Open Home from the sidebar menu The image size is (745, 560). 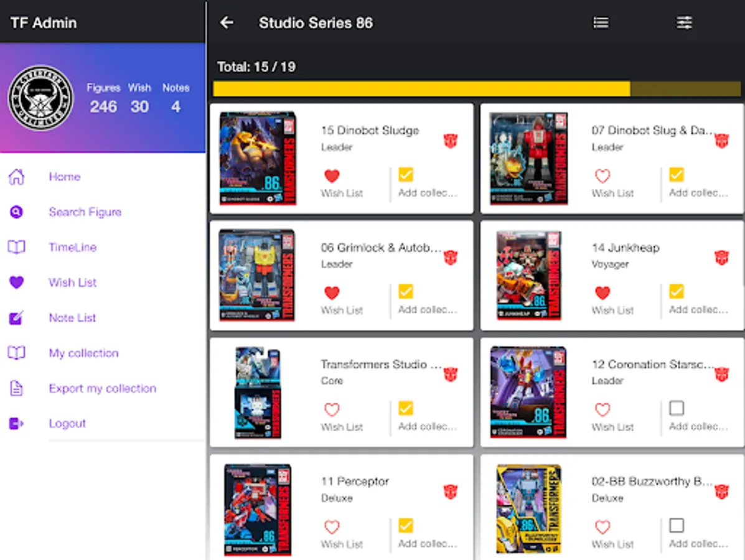point(65,177)
